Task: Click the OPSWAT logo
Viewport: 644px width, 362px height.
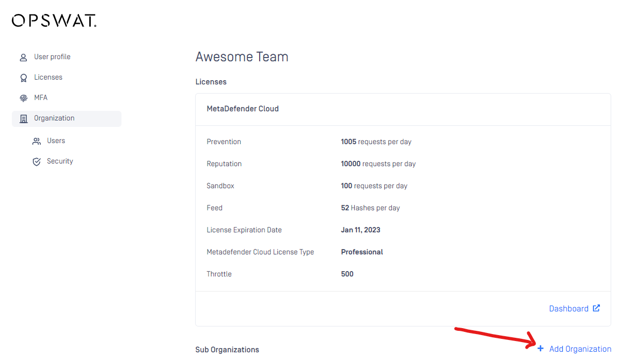Action: pyautogui.click(x=54, y=20)
